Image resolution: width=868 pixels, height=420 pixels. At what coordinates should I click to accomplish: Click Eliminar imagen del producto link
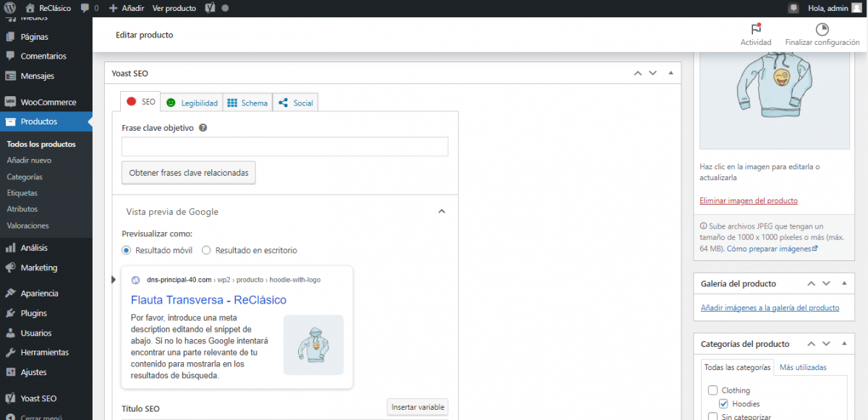pos(748,200)
